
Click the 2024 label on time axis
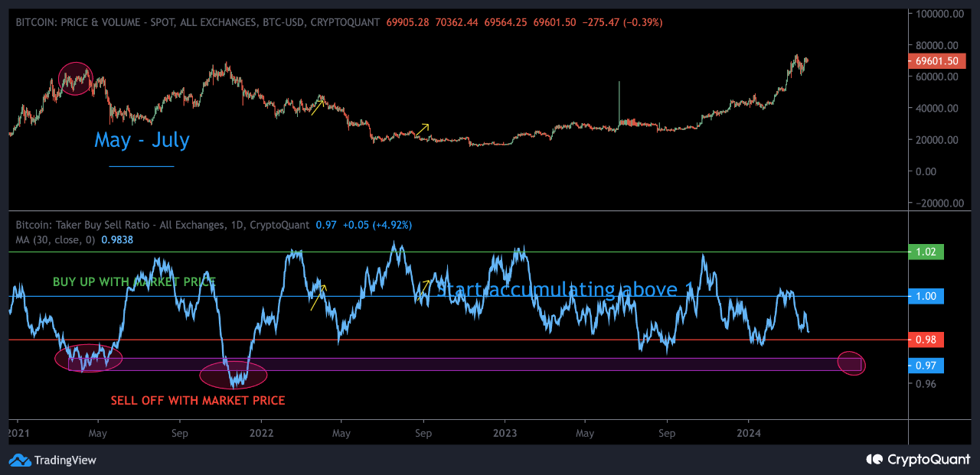[748, 433]
